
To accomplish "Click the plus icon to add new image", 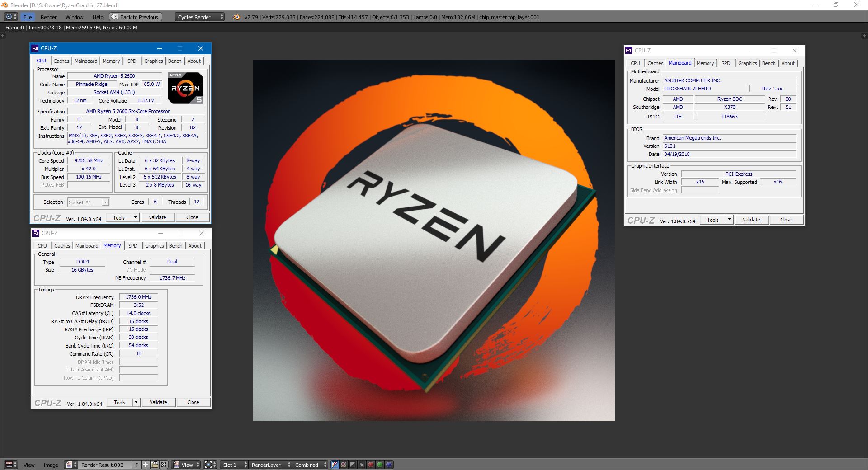I will pyautogui.click(x=146, y=465).
